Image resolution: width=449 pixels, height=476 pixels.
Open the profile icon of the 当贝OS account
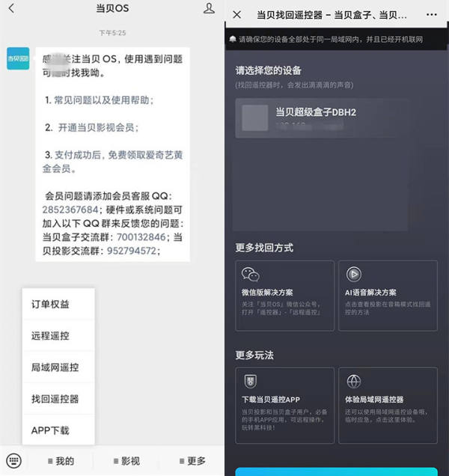click(x=209, y=8)
